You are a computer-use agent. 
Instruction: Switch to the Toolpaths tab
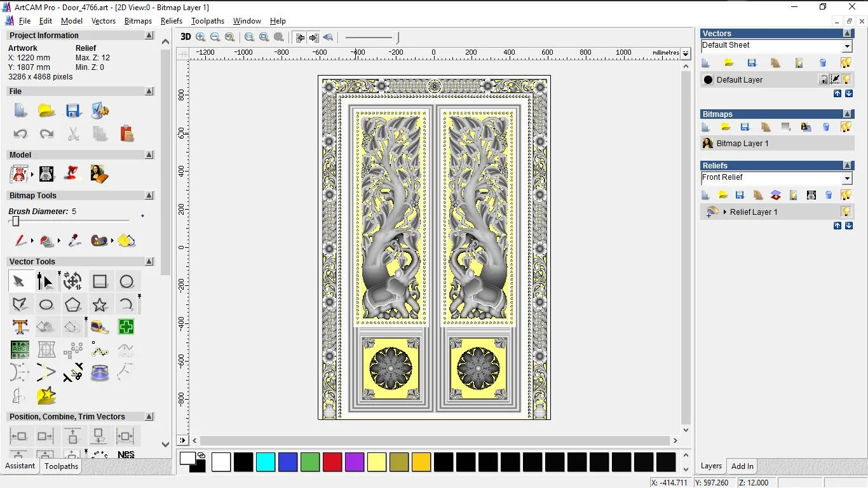pyautogui.click(x=61, y=466)
